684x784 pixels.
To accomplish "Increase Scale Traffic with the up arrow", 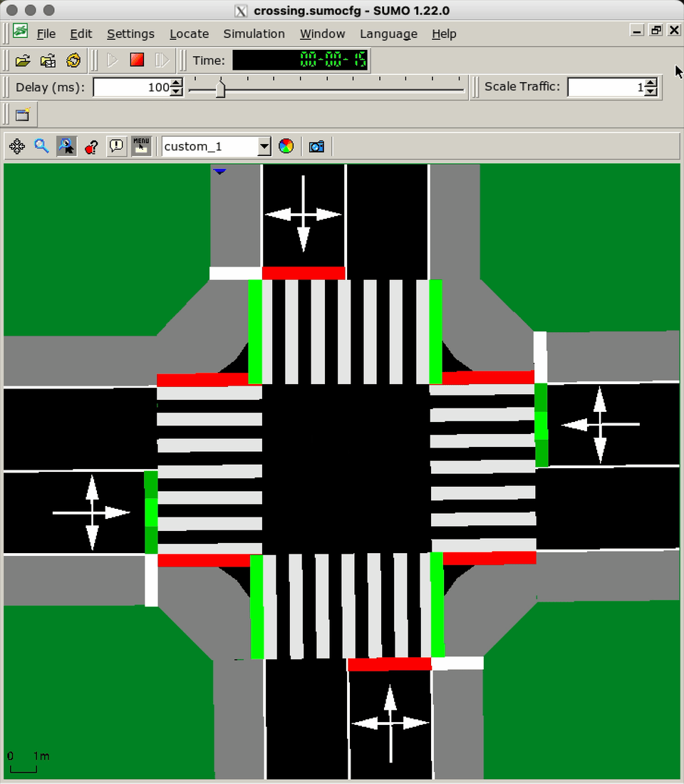I will tap(651, 83).
